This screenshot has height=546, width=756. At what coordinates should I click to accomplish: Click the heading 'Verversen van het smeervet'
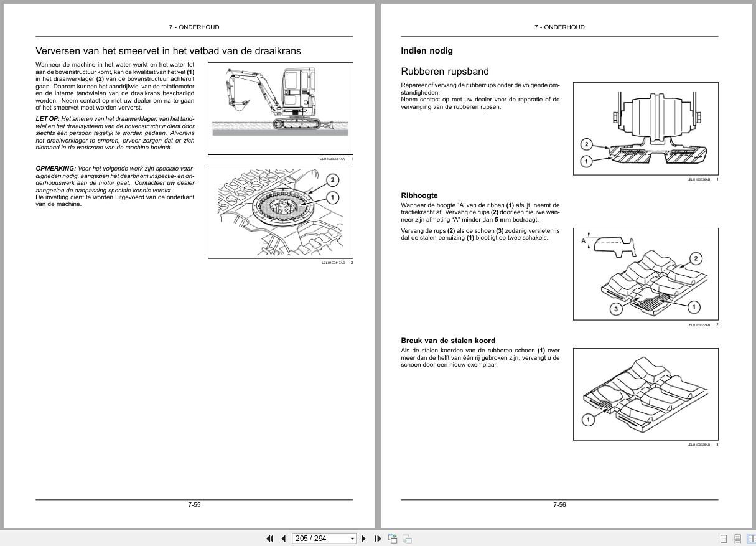[168, 51]
